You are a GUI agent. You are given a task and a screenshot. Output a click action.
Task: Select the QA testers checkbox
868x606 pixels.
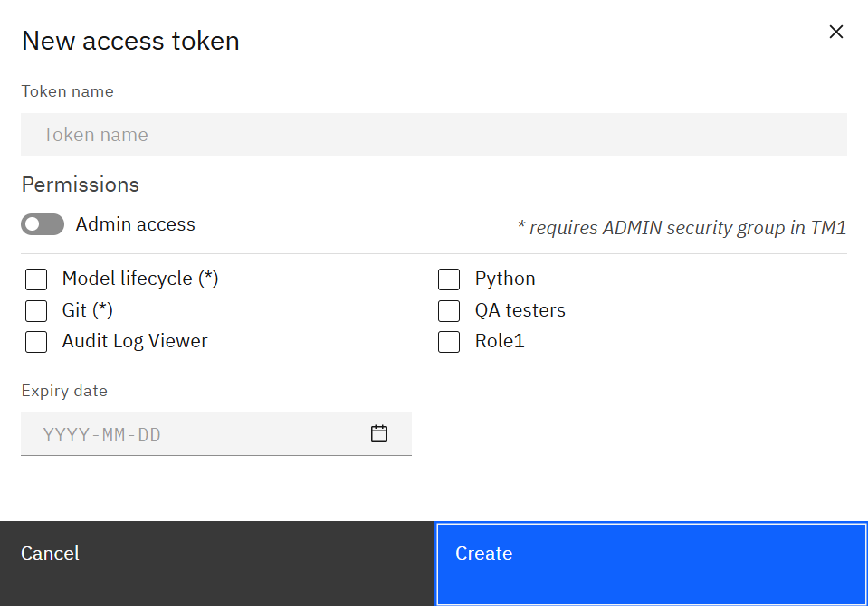coord(449,310)
